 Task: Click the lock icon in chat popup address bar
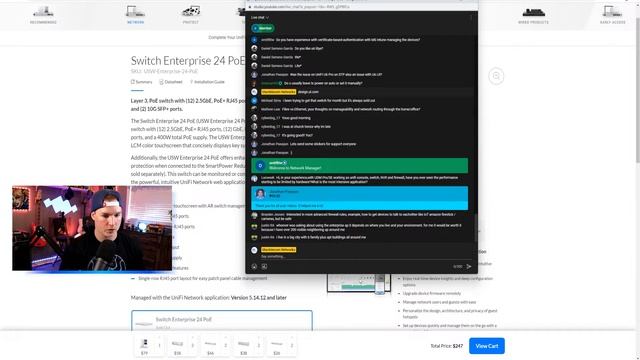coord(250,7)
